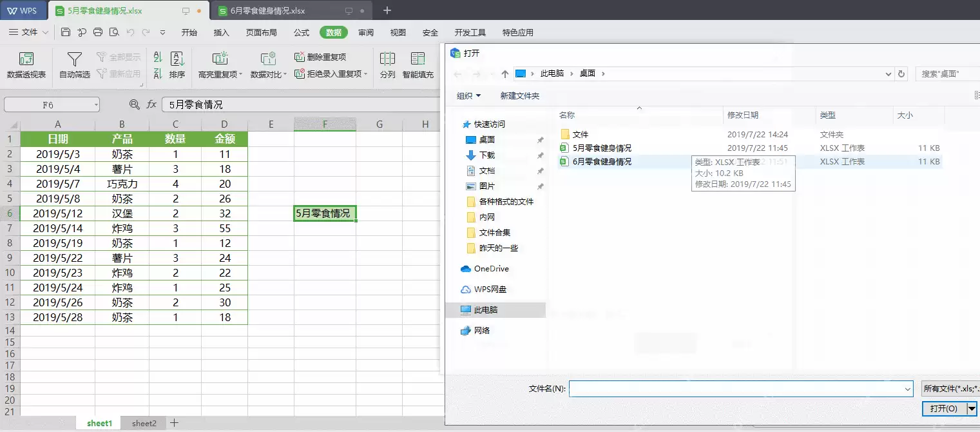Select column header D in spreadsheet
Viewport: 980px width, 432px height.
click(x=224, y=124)
